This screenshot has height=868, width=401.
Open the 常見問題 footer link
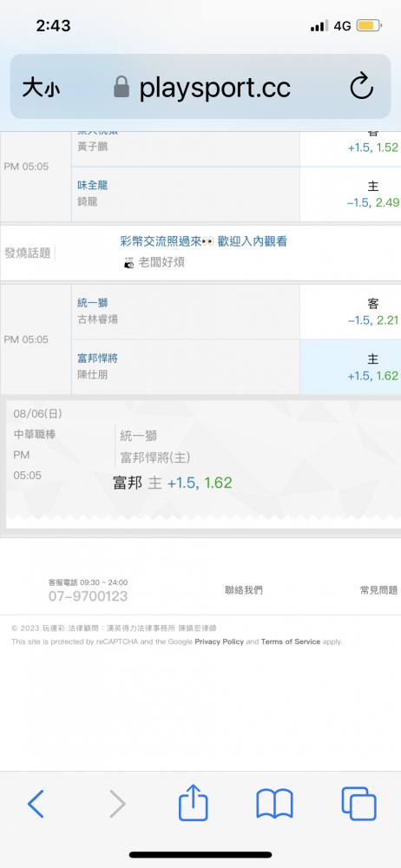coord(378,590)
